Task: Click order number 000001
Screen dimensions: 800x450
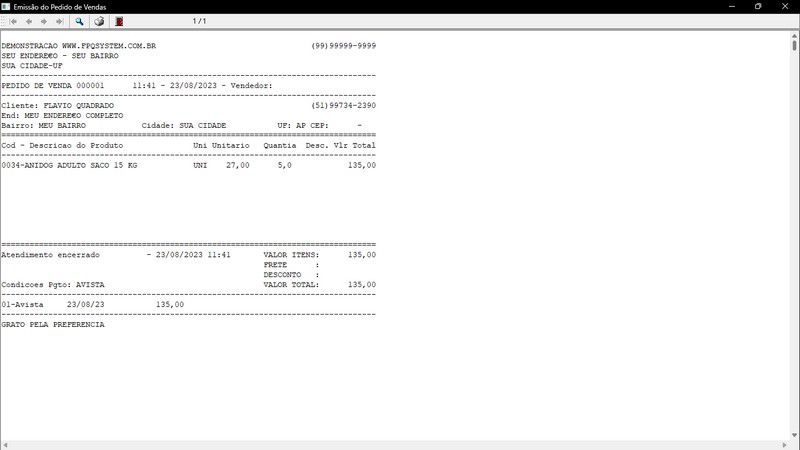Action: [90, 86]
